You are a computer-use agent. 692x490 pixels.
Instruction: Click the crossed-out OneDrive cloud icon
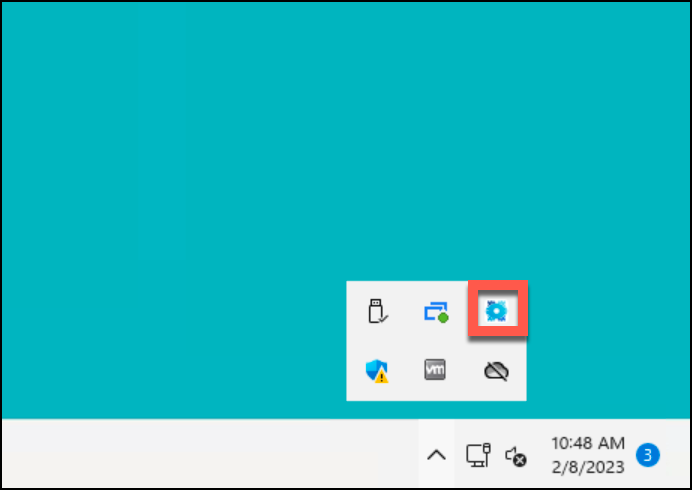pos(496,371)
